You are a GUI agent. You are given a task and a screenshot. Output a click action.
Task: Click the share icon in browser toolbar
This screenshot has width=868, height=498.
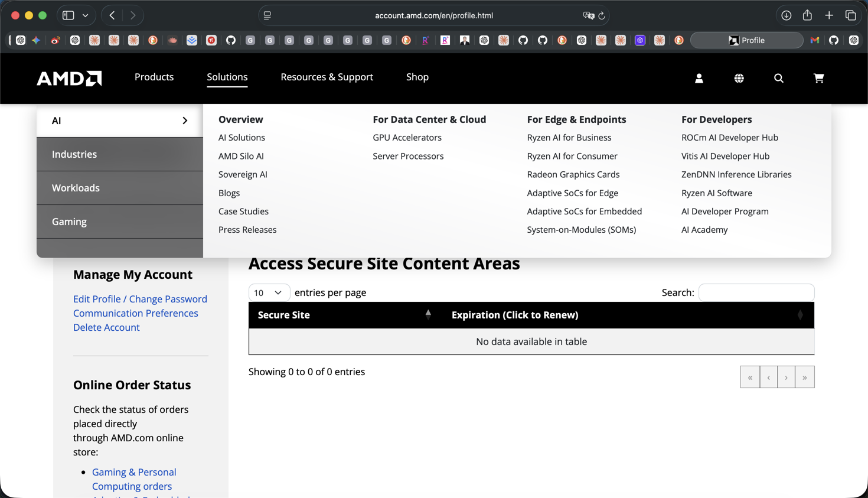807,15
